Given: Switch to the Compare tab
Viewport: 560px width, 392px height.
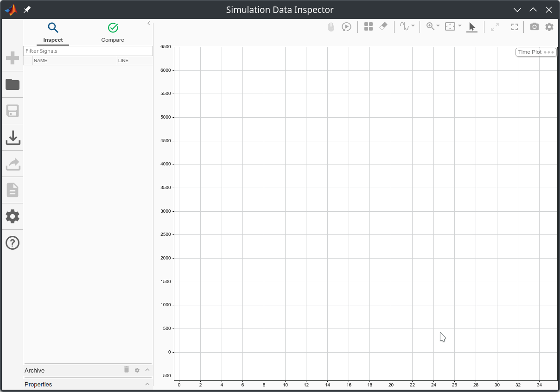Looking at the screenshot, I should 113,33.
